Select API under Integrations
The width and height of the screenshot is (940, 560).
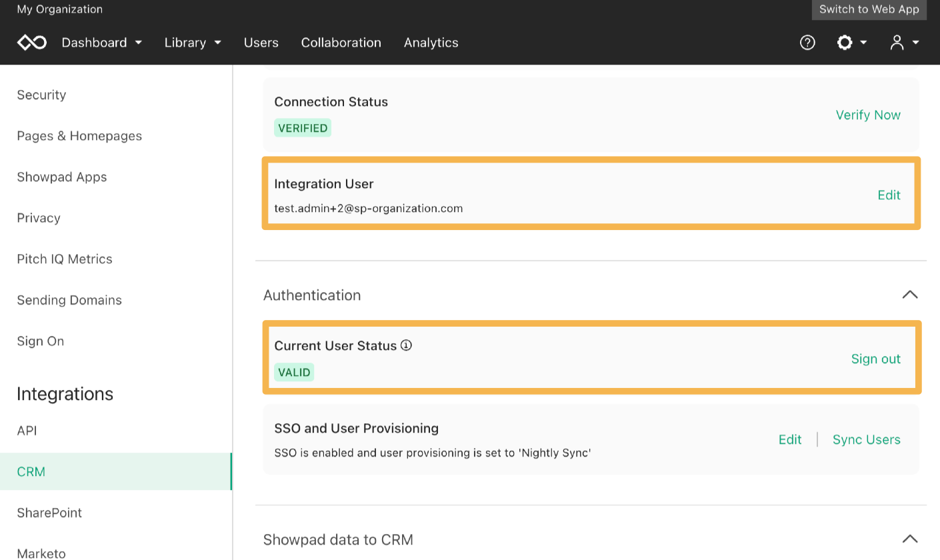(27, 431)
